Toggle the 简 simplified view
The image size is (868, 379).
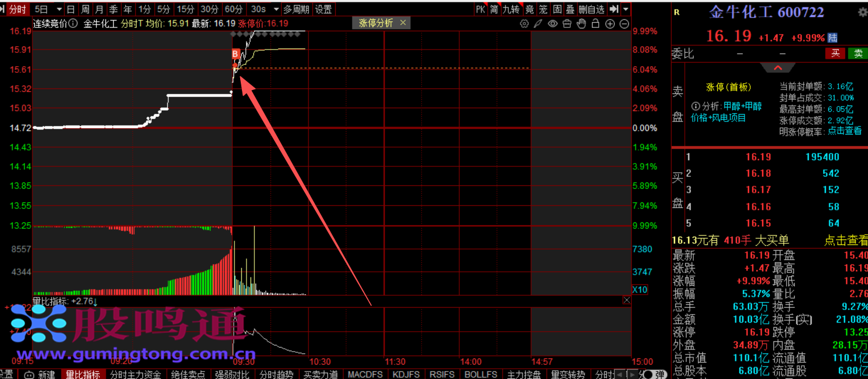pyautogui.click(x=495, y=9)
